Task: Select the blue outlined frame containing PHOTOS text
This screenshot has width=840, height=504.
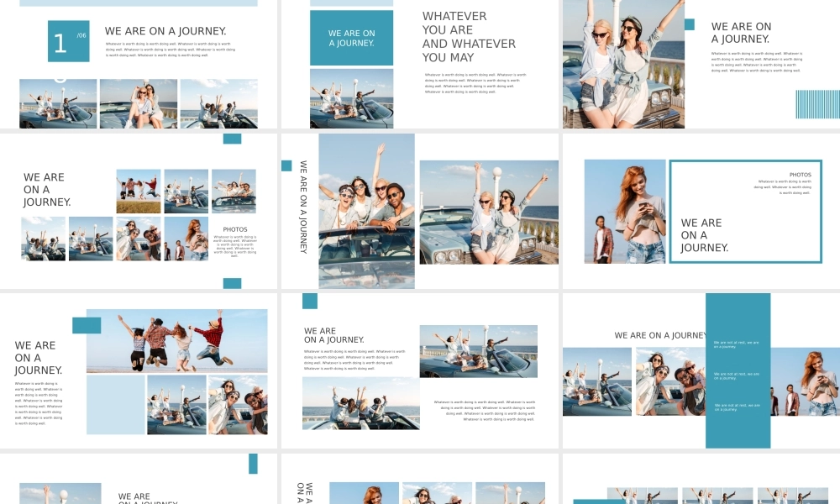Action: click(745, 211)
